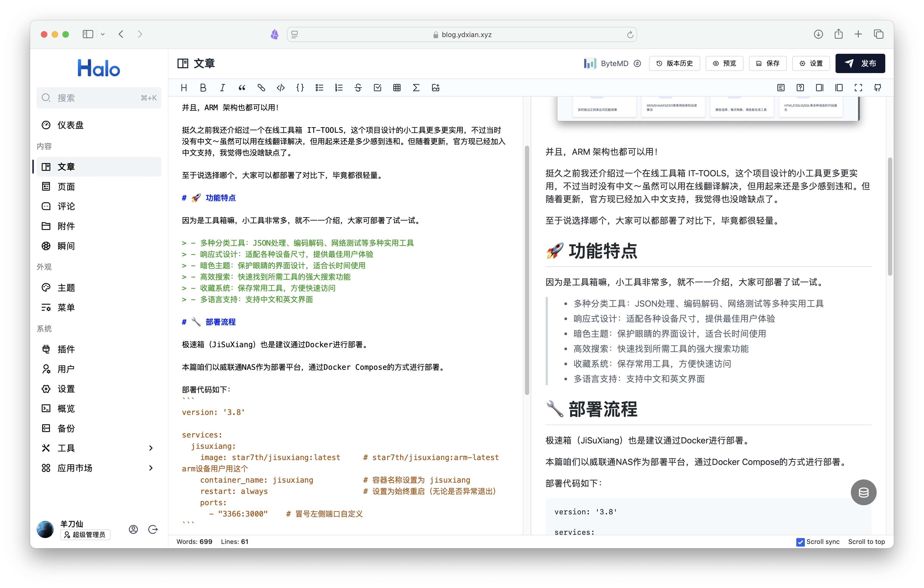Insert a math formula with sigma icon
Image resolution: width=924 pixels, height=588 pixels.
pyautogui.click(x=416, y=88)
